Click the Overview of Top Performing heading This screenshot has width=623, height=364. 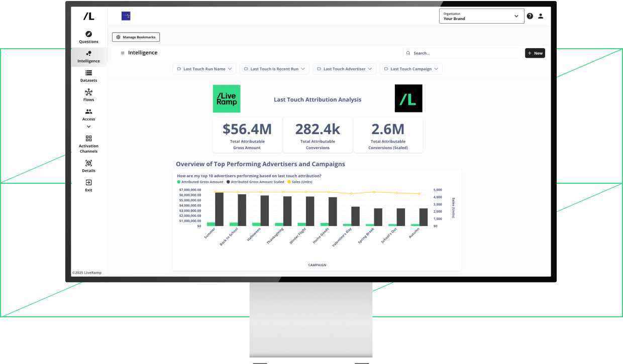pos(260,164)
